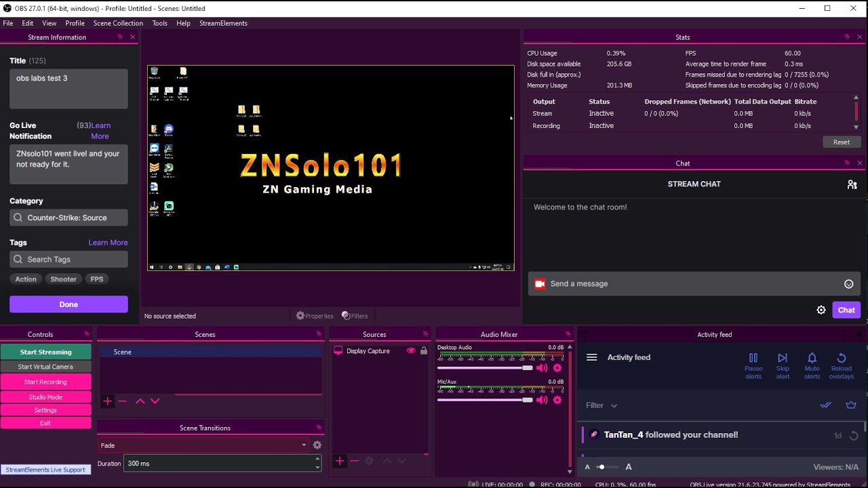Pop out the Stats dock
Screen dimensions: 868x488
(847, 37)
